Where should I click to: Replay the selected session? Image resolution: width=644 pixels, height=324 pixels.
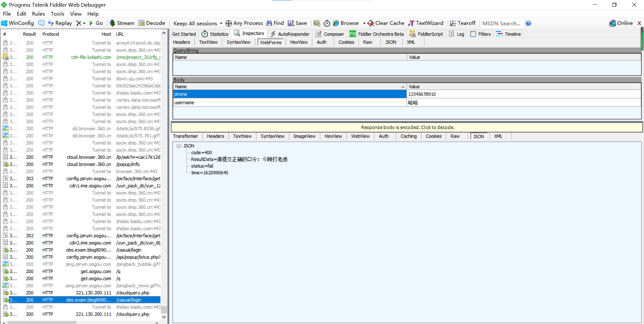pos(60,23)
